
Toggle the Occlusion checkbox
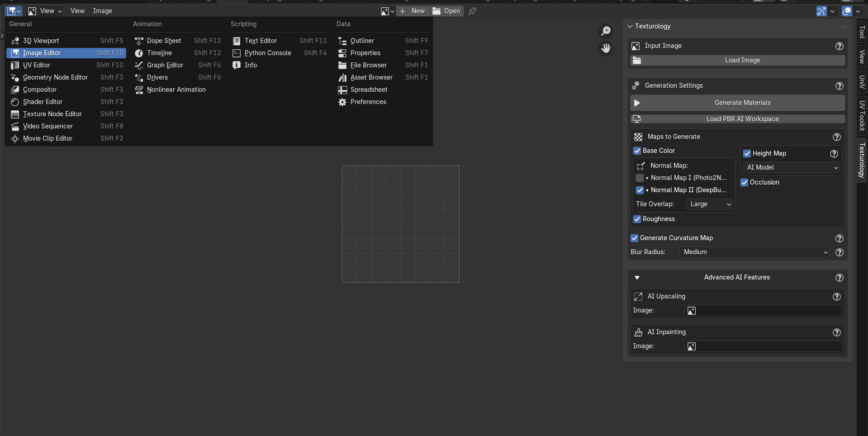pos(745,182)
